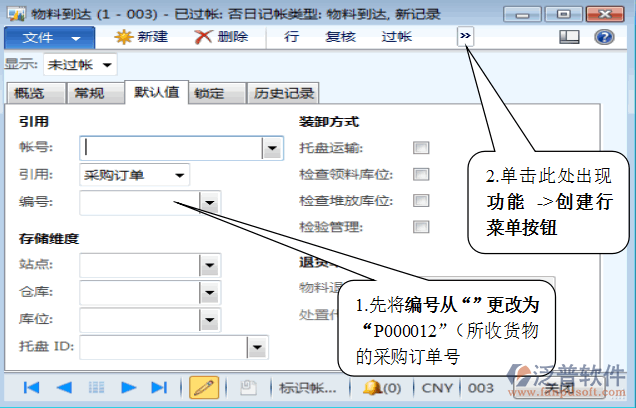Jump to the last record
This screenshot has height=408, width=636.
159,388
